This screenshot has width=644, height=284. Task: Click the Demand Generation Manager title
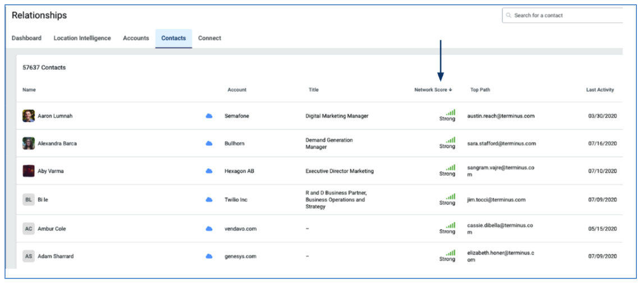pyautogui.click(x=330, y=144)
